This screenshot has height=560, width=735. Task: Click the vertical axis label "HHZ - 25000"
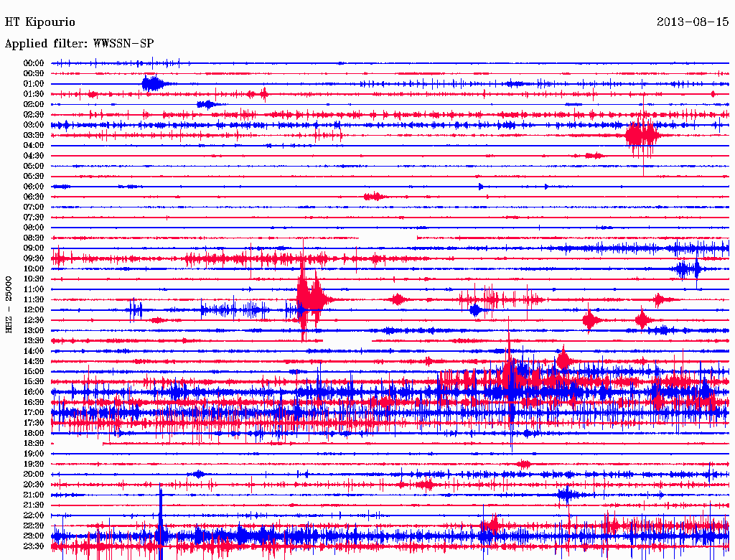pos(9,305)
